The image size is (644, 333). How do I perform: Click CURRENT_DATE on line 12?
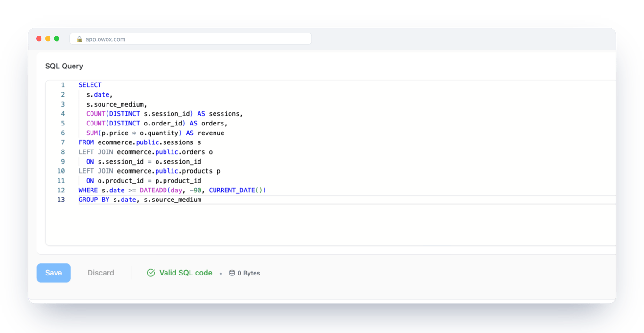click(x=232, y=190)
